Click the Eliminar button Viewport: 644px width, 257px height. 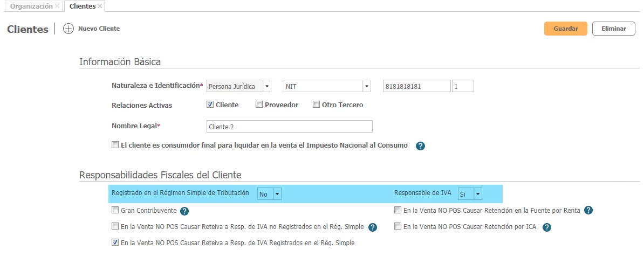point(613,29)
